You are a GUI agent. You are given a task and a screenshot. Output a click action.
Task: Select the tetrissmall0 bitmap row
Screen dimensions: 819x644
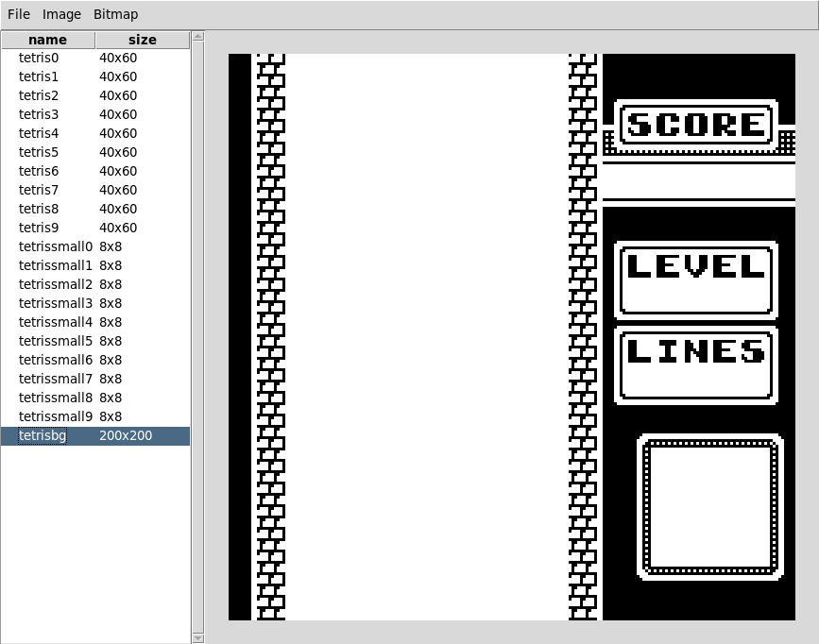click(95, 246)
